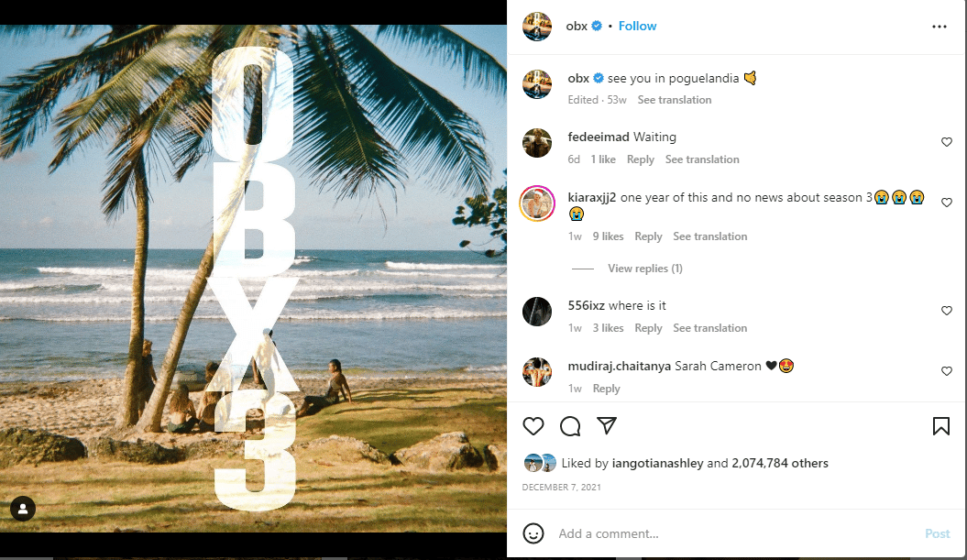Like kiaraxjj2's comment

[947, 203]
